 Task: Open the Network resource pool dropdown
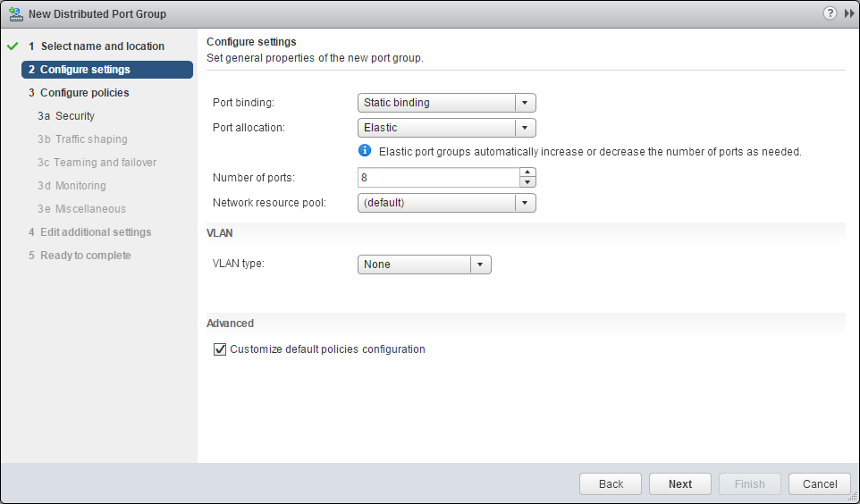(526, 203)
